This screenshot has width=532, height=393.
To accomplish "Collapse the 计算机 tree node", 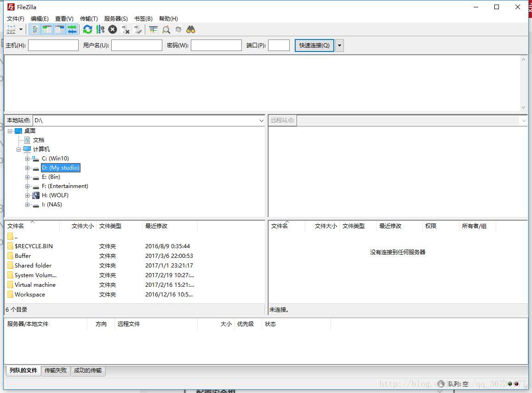I will point(19,149).
